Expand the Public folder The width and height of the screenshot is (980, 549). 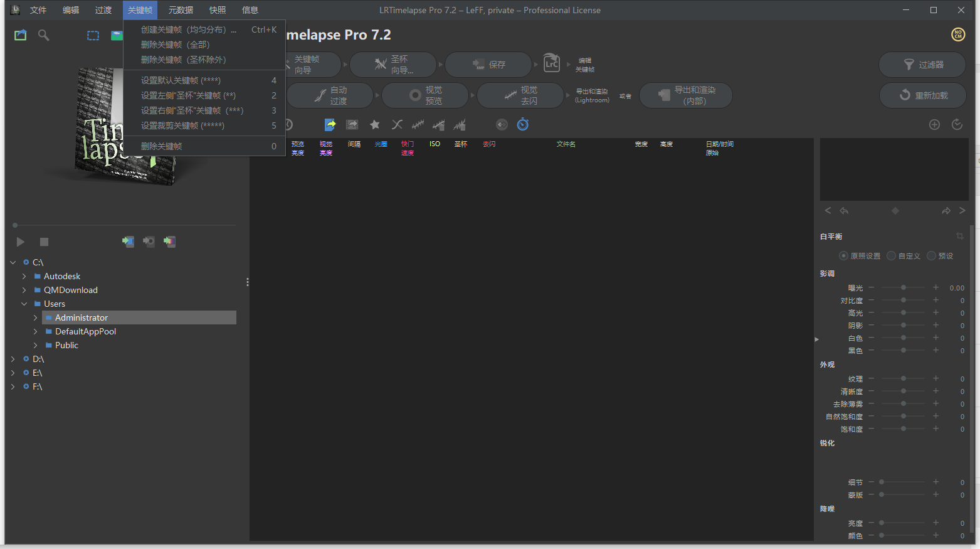(x=35, y=345)
